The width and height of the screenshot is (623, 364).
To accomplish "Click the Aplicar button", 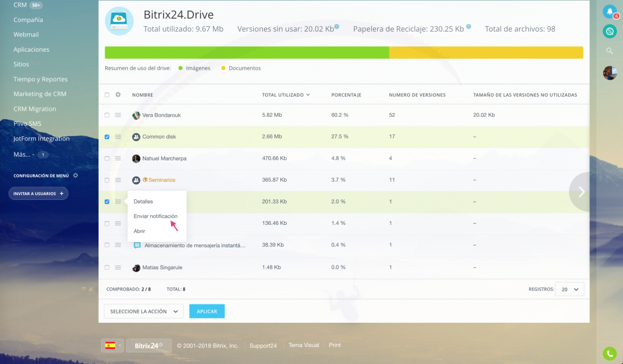I will click(207, 311).
